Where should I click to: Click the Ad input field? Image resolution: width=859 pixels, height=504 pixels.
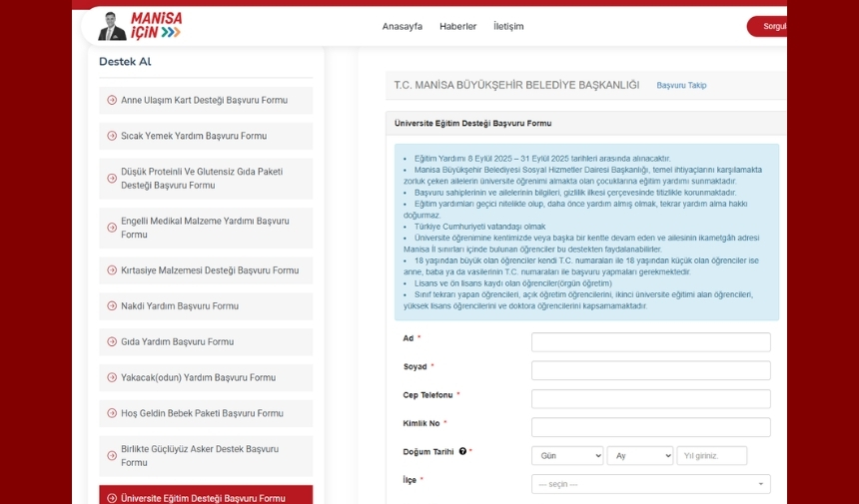(651, 342)
